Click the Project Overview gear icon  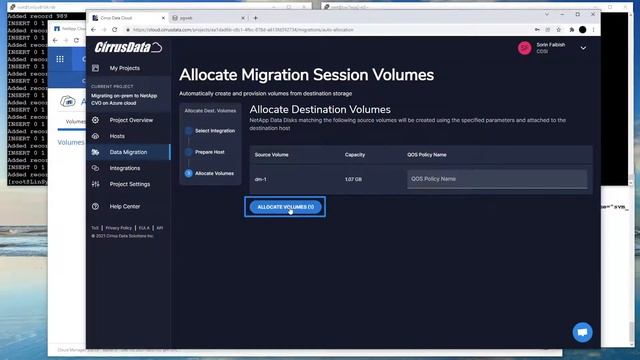click(x=96, y=120)
